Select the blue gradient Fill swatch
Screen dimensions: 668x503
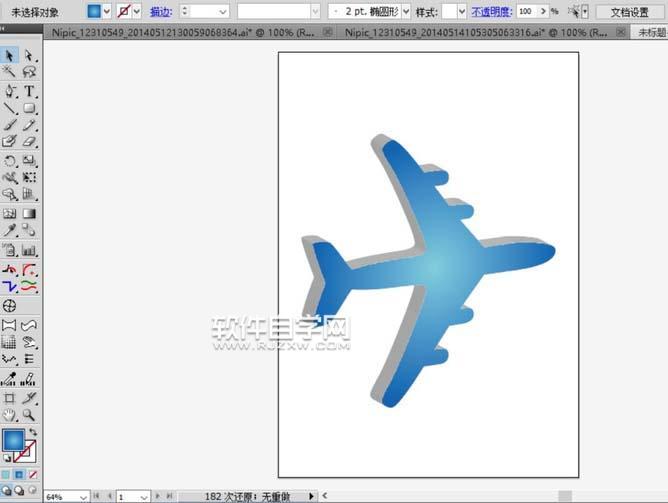coord(14,440)
